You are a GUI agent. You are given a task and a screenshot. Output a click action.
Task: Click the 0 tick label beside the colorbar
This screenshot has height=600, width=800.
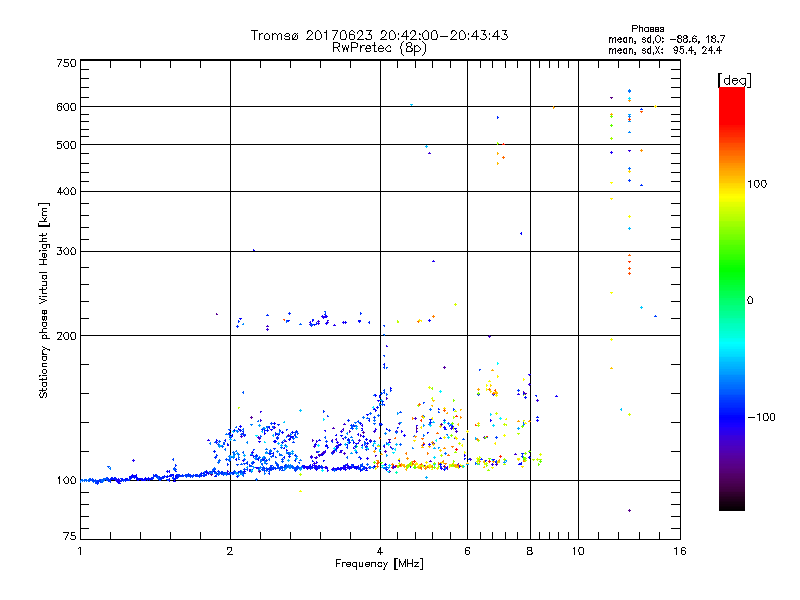click(752, 300)
